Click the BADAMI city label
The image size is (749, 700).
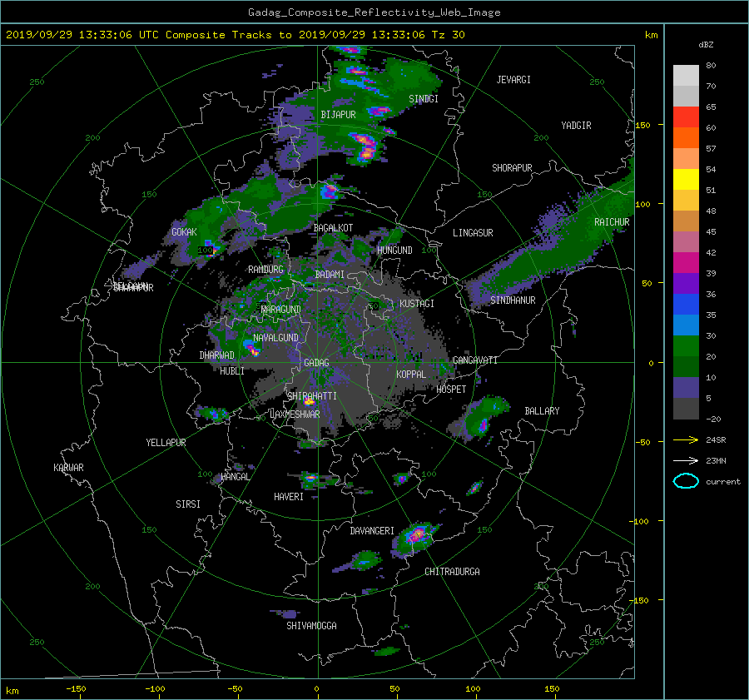(x=330, y=275)
